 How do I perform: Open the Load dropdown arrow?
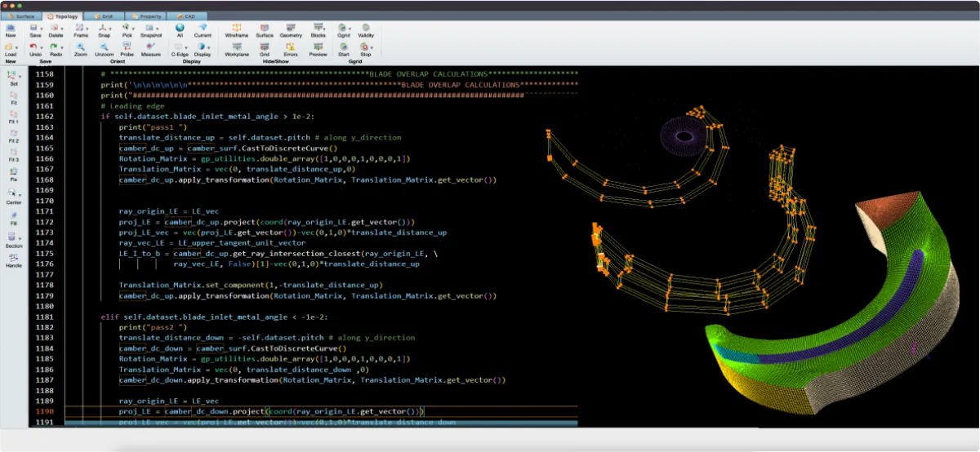(x=18, y=48)
